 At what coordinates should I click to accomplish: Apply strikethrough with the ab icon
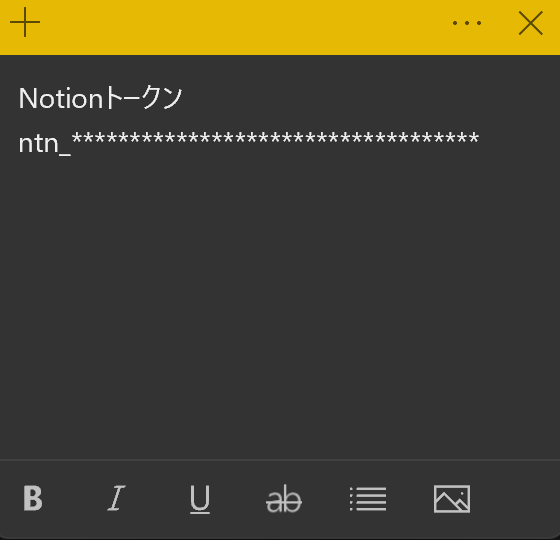[x=284, y=499]
